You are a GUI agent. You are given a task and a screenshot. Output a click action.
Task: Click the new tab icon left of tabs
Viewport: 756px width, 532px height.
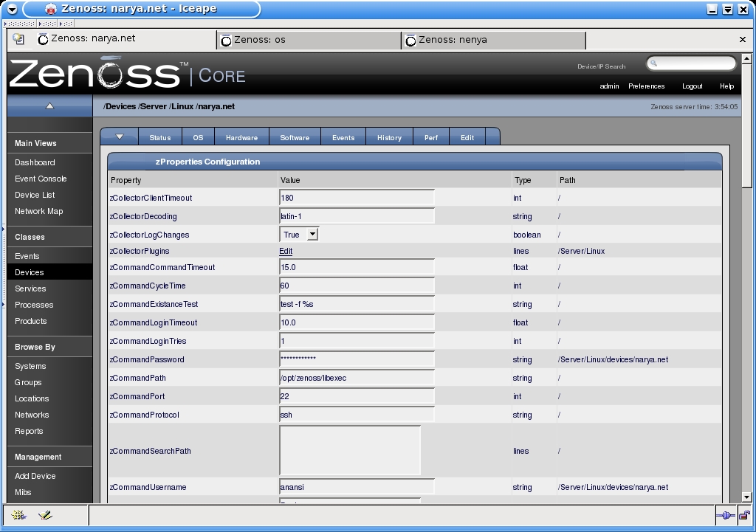18,40
